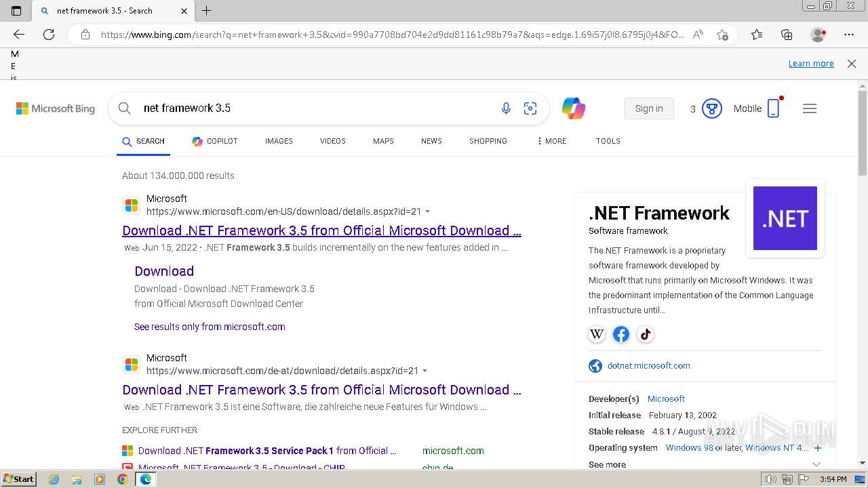Open the Windows Start menu

tap(18, 479)
